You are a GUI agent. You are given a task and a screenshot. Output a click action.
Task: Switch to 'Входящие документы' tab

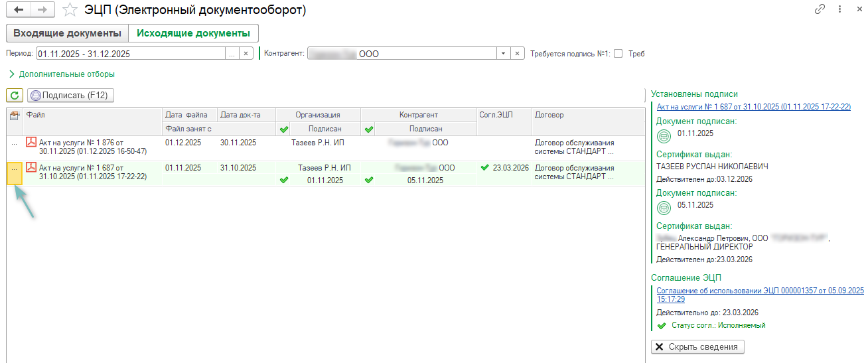click(x=67, y=33)
